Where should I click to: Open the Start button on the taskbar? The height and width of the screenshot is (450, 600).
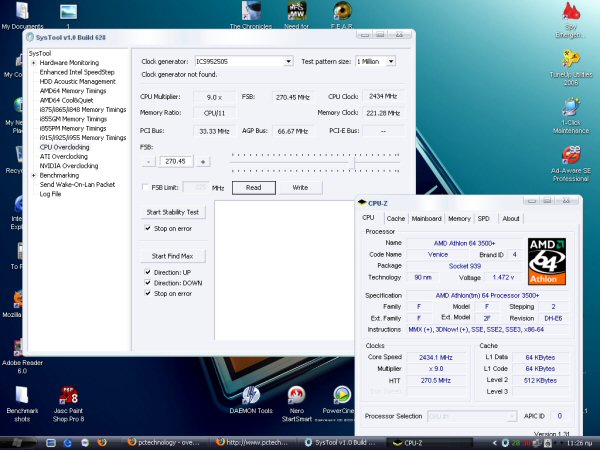[16, 443]
